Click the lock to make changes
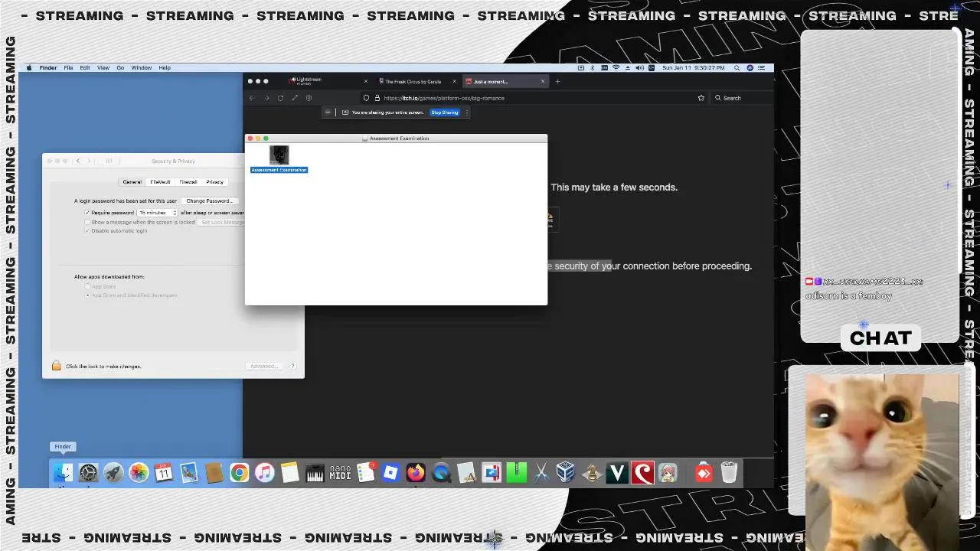 point(56,366)
